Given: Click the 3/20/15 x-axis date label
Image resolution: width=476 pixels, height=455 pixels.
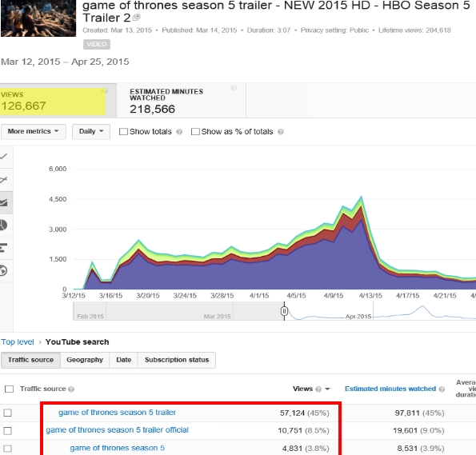Looking at the screenshot, I should point(147,296).
